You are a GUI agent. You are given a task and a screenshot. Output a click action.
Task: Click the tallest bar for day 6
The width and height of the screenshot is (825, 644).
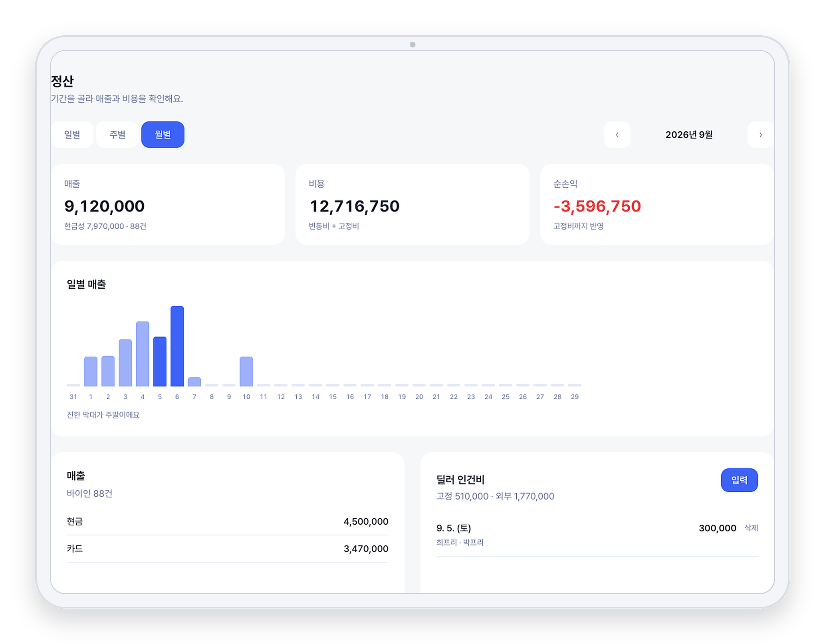tap(177, 346)
